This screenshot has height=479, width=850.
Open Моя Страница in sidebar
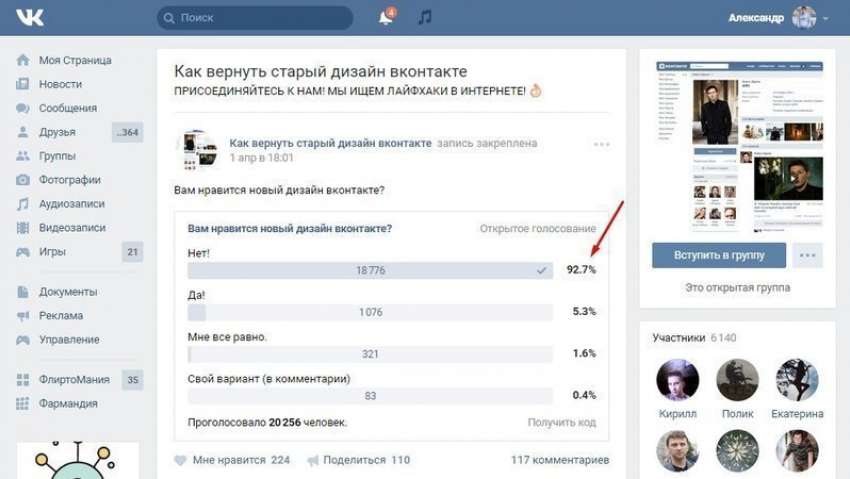pos(75,60)
